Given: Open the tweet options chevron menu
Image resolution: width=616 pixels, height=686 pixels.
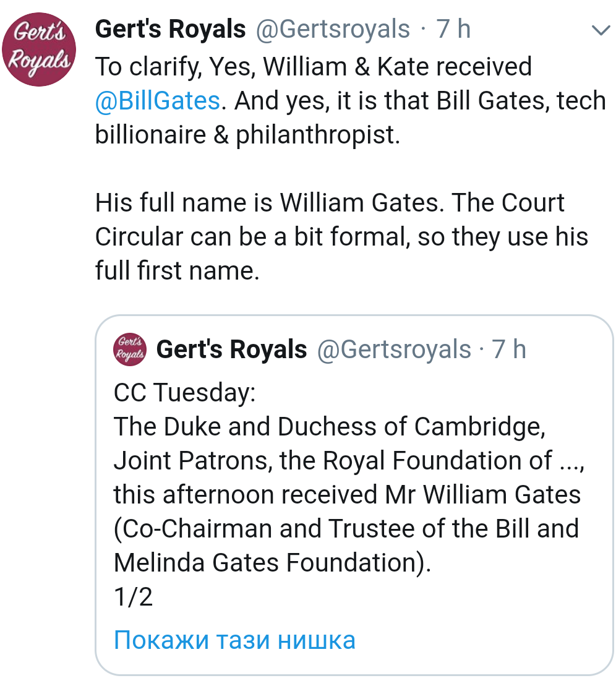Looking at the screenshot, I should 601,30.
